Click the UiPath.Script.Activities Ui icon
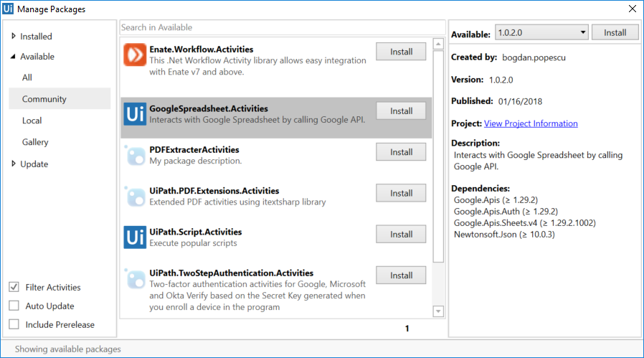 [135, 237]
